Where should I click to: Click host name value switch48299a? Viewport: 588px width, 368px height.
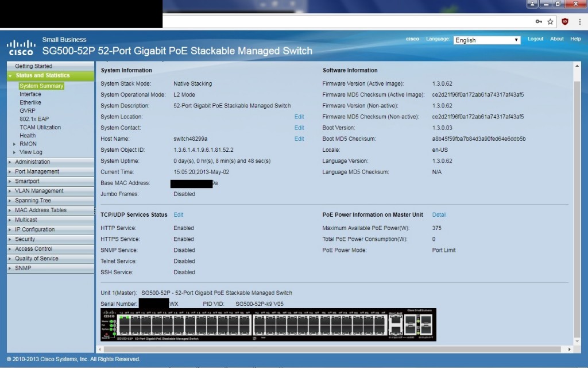coord(190,139)
